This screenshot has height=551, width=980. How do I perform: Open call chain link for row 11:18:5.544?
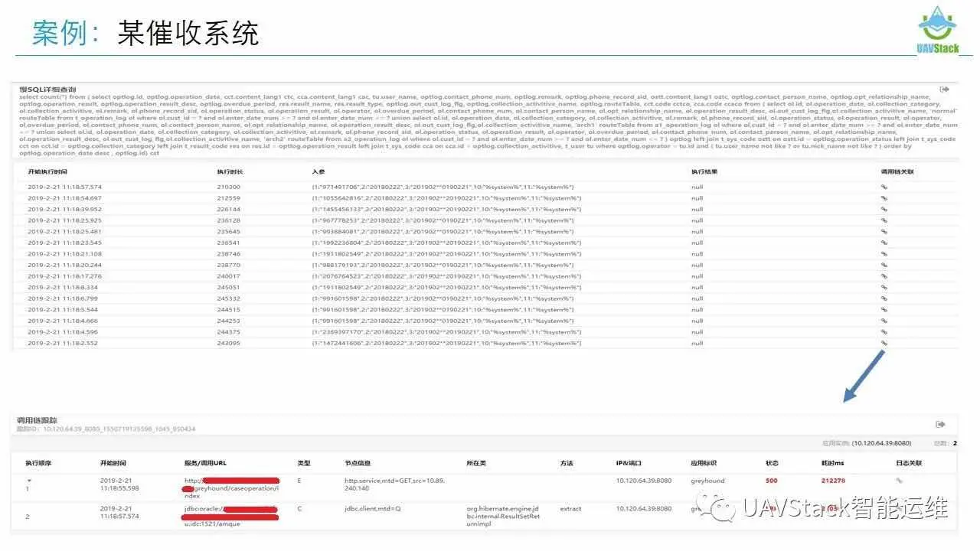point(884,310)
